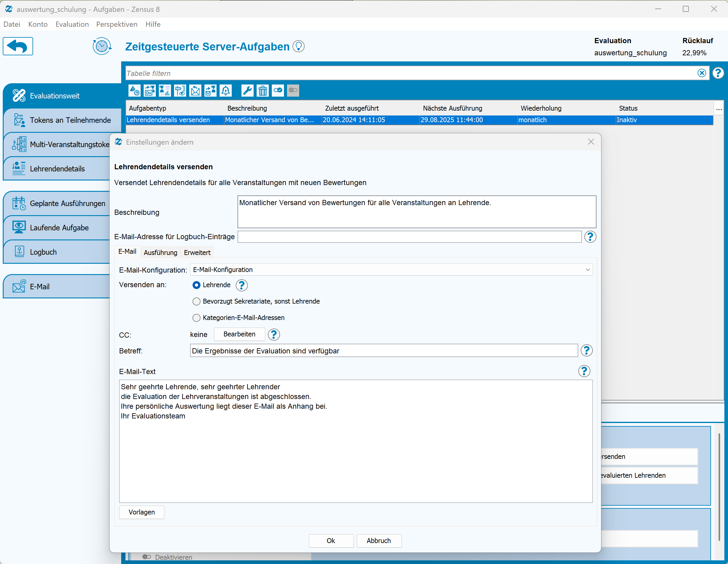Click the back arrow button

pos(18,46)
